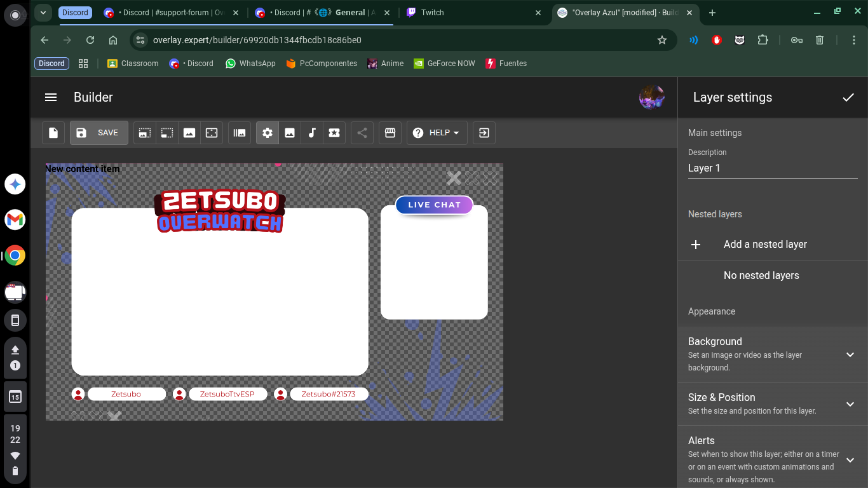Select the gallery strip icon in the toolbar
This screenshot has height=488, width=868.
[240, 133]
